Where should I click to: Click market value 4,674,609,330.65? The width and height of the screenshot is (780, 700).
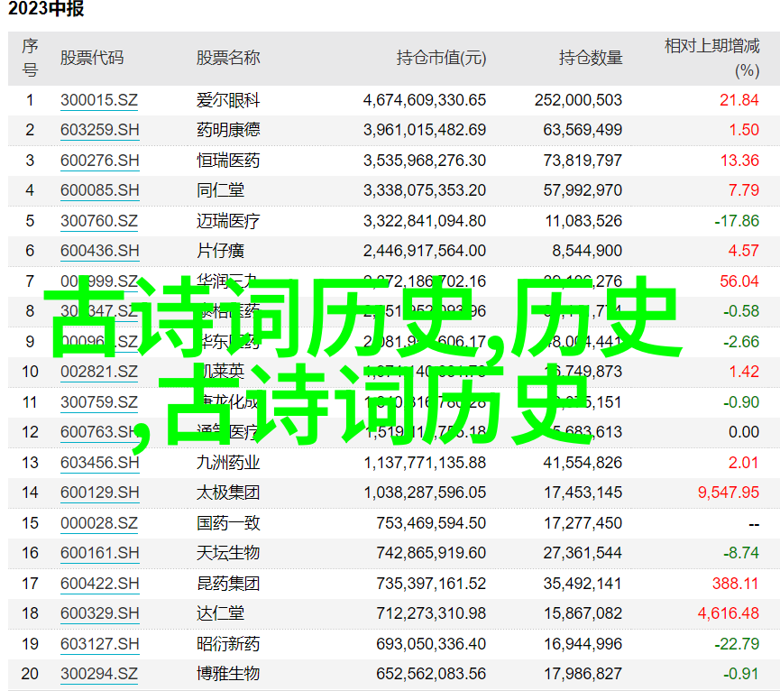tap(425, 100)
